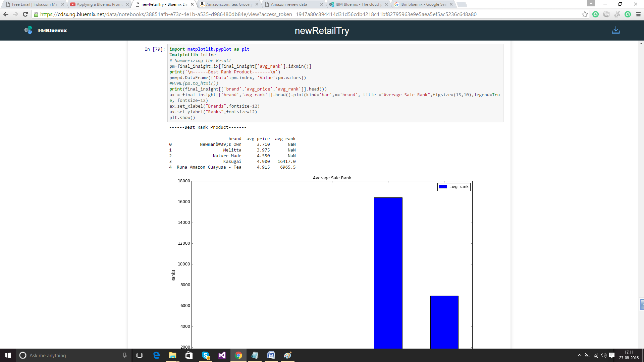Click the notebook download icon

click(x=615, y=30)
